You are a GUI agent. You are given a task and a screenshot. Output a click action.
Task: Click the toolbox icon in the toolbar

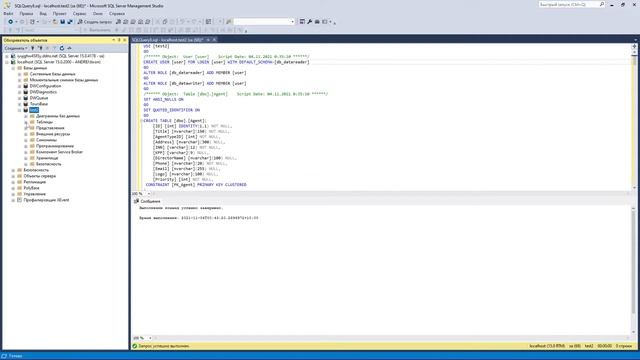(317, 22)
